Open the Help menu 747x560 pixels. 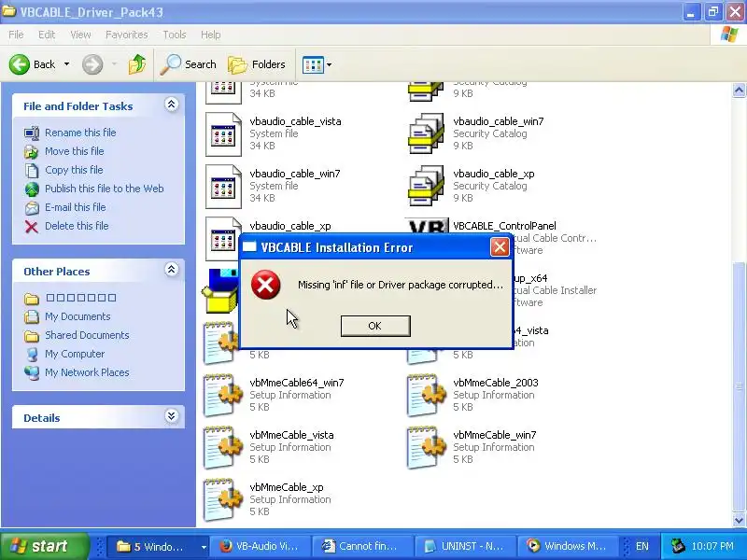(210, 35)
